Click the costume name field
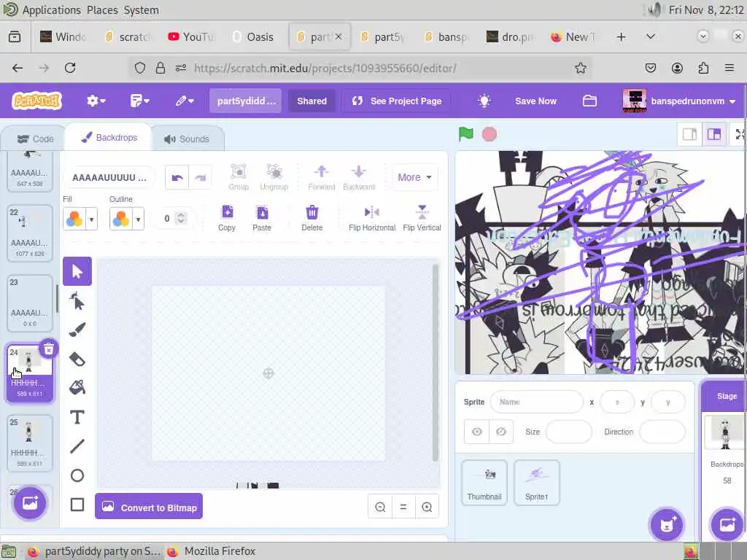This screenshot has height=560, width=747. (109, 178)
